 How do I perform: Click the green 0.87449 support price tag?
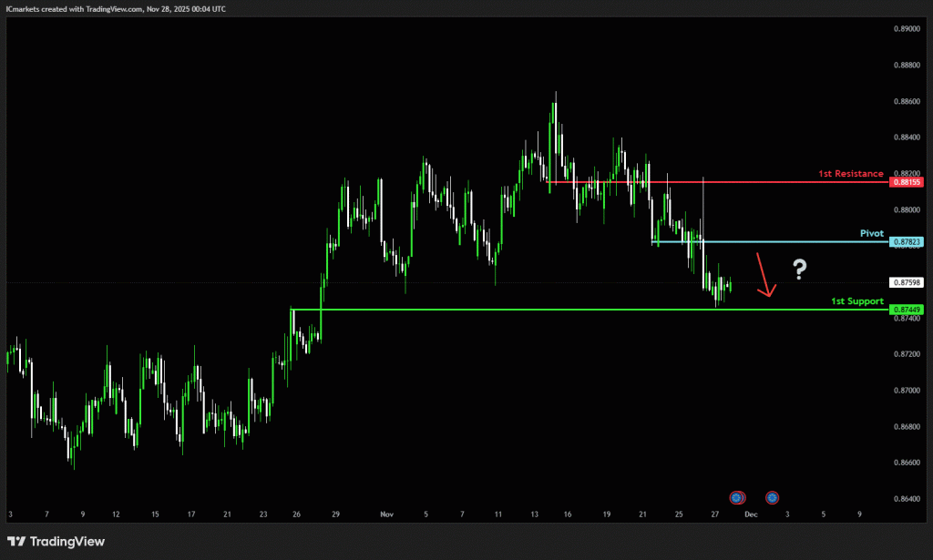pos(907,310)
